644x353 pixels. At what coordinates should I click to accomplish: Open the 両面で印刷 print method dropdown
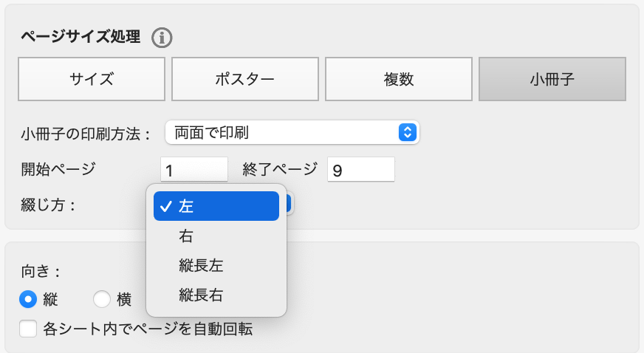(x=292, y=133)
